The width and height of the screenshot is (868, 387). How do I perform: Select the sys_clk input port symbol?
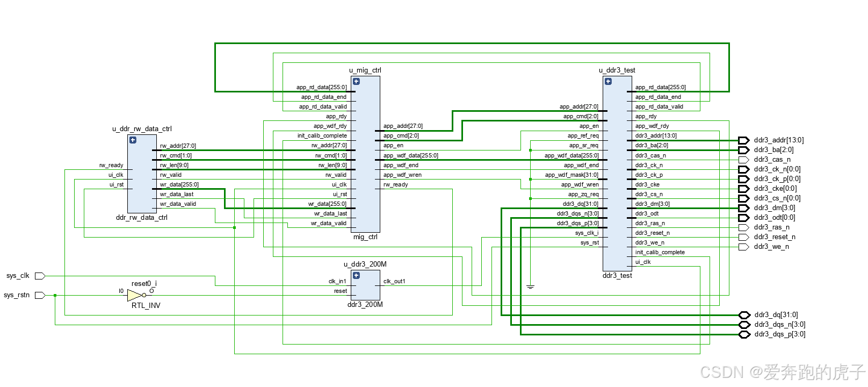click(x=40, y=276)
